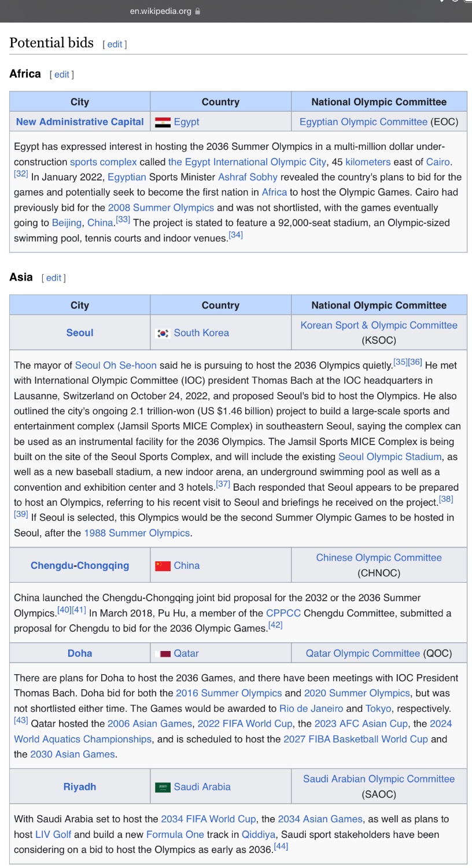The height and width of the screenshot is (868, 472).
Task: Open the kilometers link
Action: [368, 162]
